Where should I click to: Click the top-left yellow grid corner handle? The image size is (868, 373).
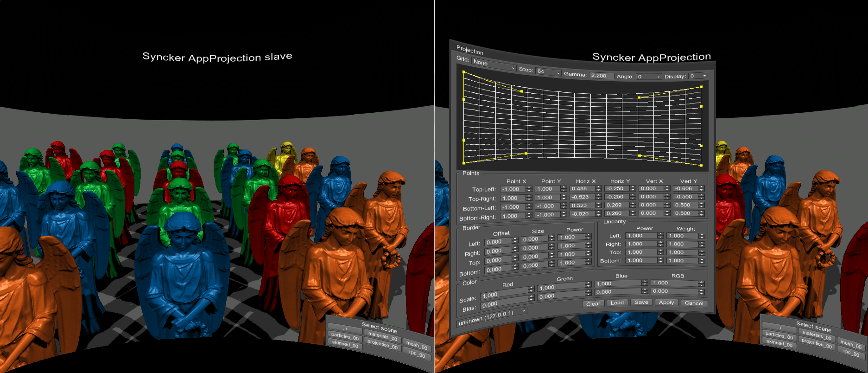[x=464, y=72]
